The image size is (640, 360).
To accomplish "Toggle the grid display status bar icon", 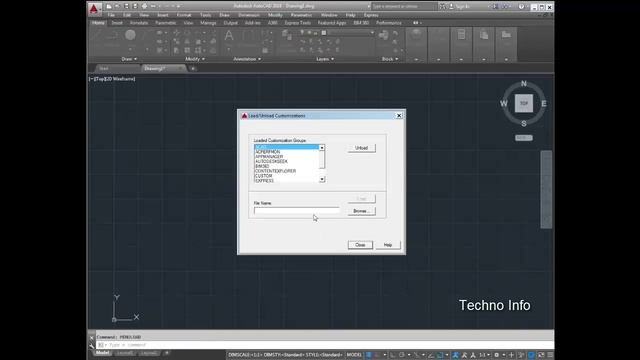I will (x=369, y=355).
